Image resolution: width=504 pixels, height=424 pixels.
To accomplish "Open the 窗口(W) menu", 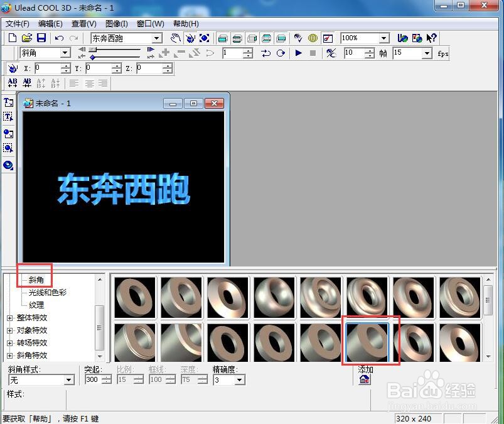I will [150, 24].
